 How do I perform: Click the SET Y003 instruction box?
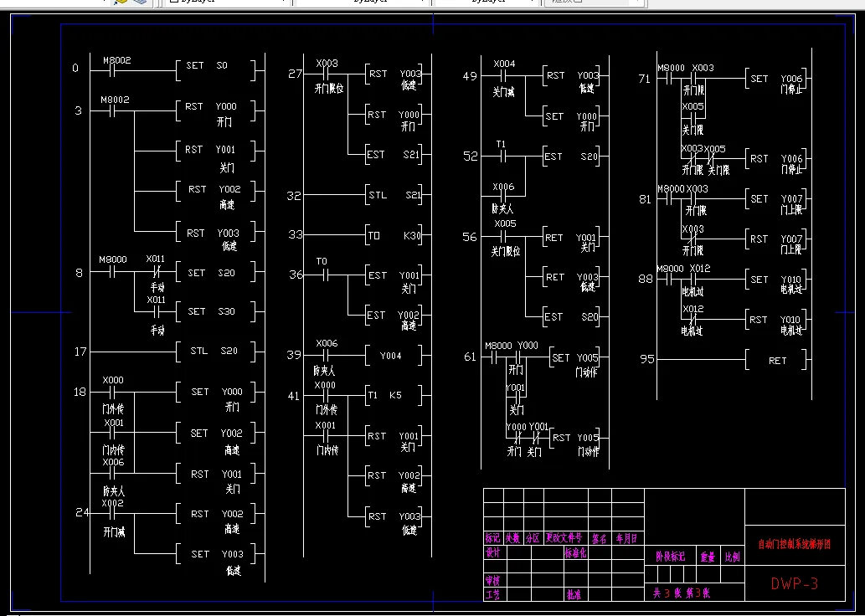(216, 554)
